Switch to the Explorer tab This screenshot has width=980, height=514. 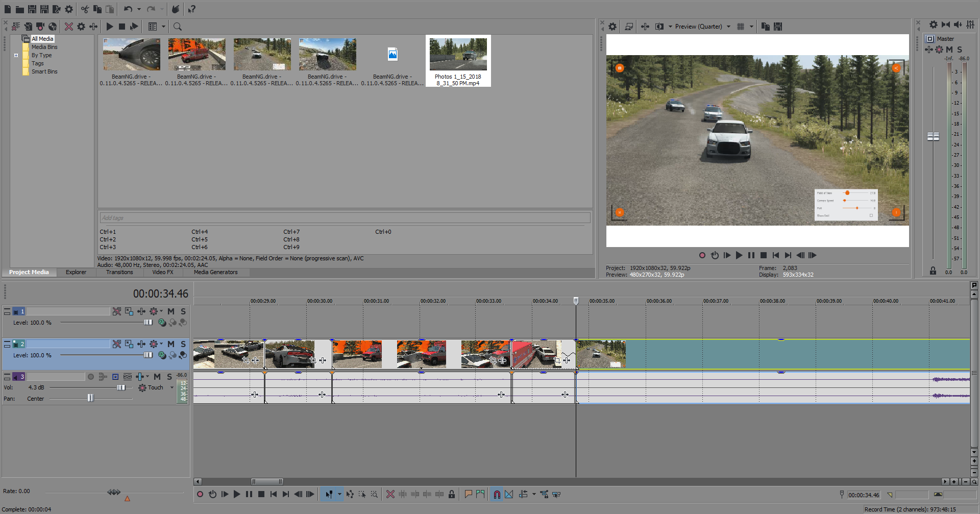[76, 272]
